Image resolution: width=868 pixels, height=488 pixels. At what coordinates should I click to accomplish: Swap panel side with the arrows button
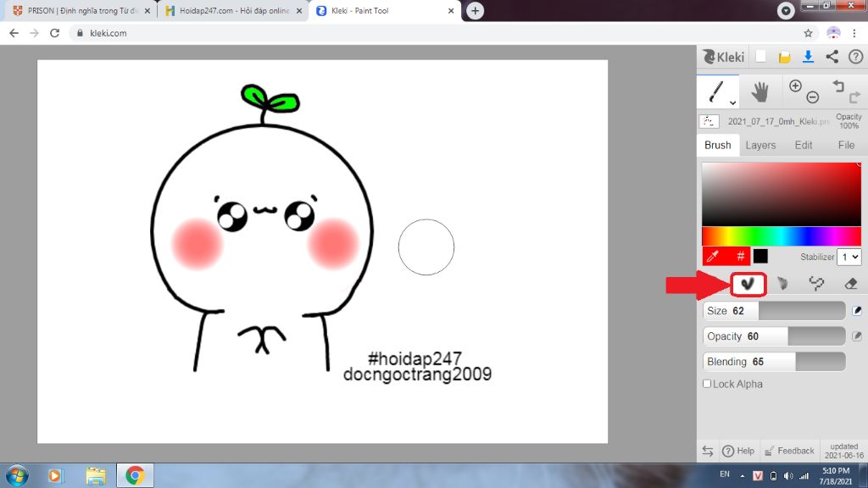pos(708,451)
